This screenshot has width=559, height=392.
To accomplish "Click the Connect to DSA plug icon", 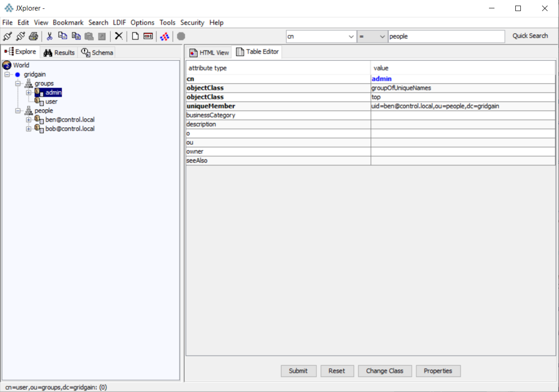I will pyautogui.click(x=7, y=36).
